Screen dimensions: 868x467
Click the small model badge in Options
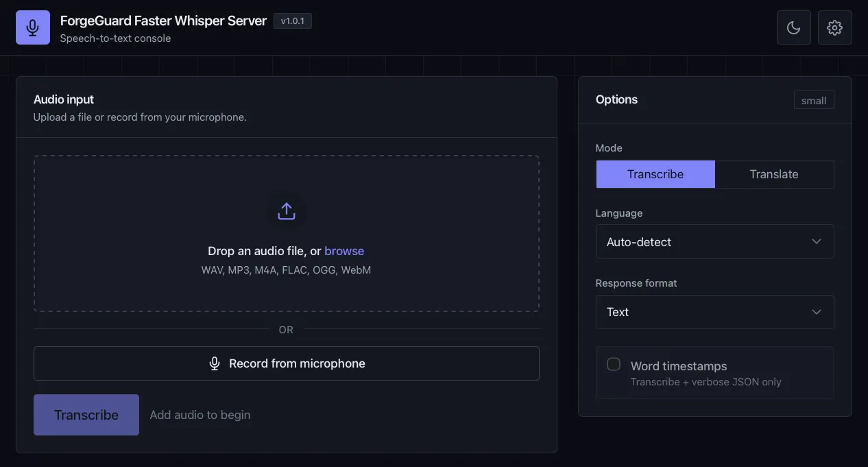pos(814,100)
